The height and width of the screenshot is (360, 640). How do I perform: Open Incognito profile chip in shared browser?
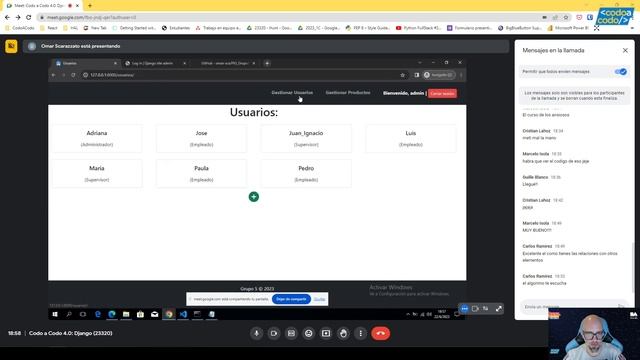[x=438, y=75]
